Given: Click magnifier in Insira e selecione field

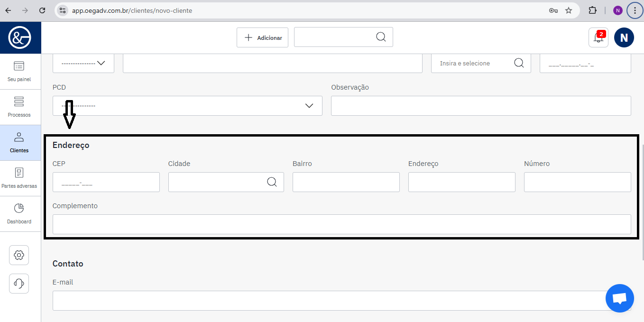Looking at the screenshot, I should tap(519, 63).
